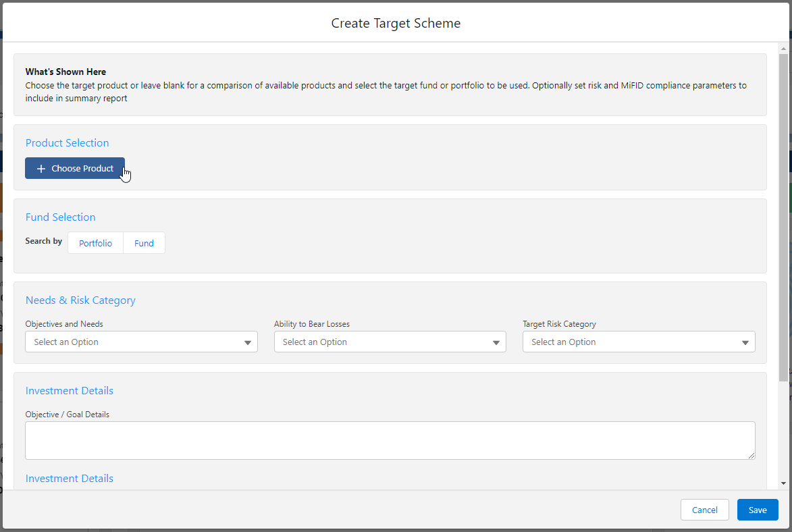Click the Target Risk Category dropdown arrow
792x532 pixels.
coord(745,342)
